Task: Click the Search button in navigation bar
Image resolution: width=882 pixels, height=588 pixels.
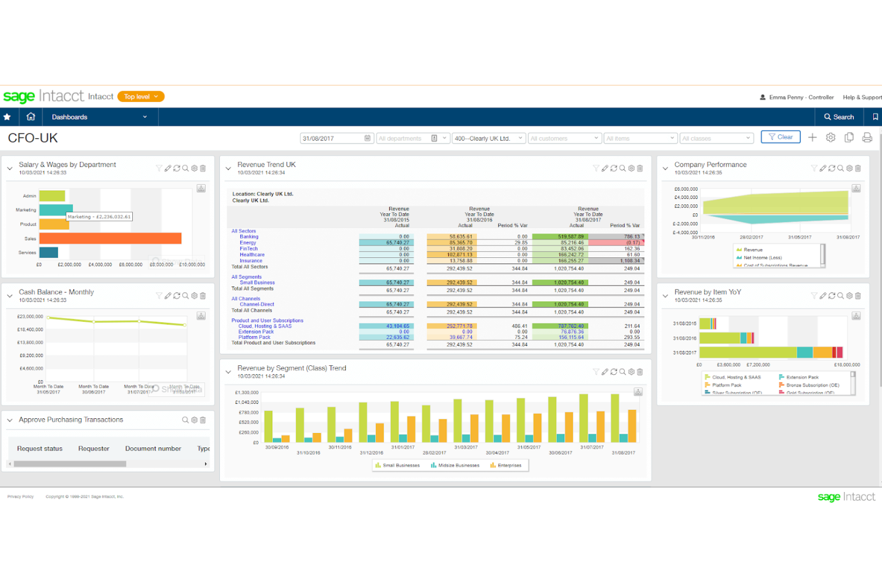Action: point(838,117)
